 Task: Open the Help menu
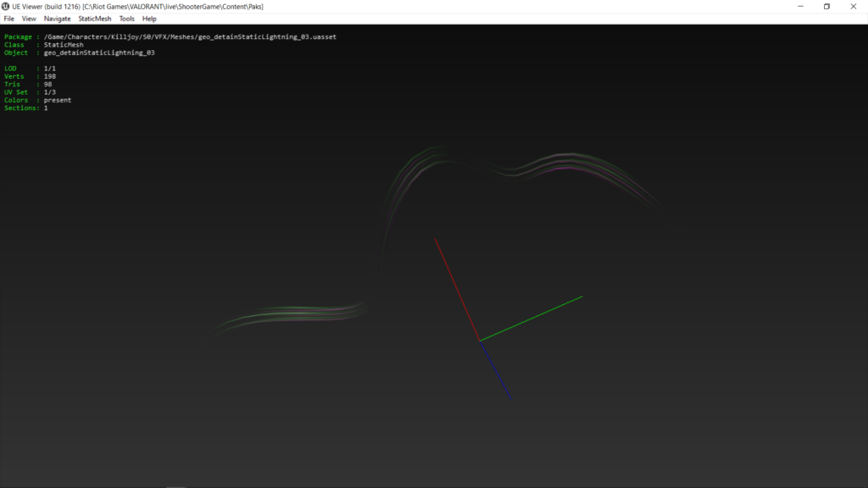click(x=149, y=19)
